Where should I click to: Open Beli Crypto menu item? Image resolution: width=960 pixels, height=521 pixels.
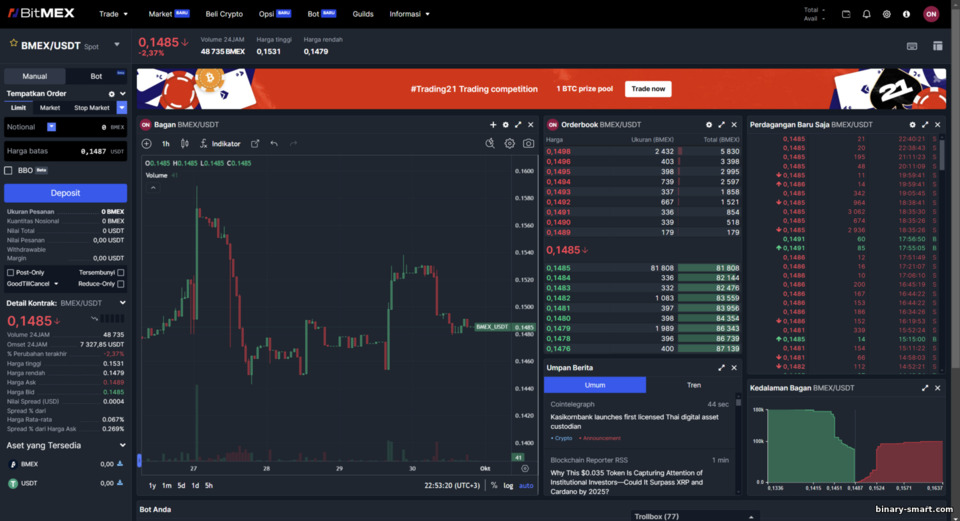point(224,14)
